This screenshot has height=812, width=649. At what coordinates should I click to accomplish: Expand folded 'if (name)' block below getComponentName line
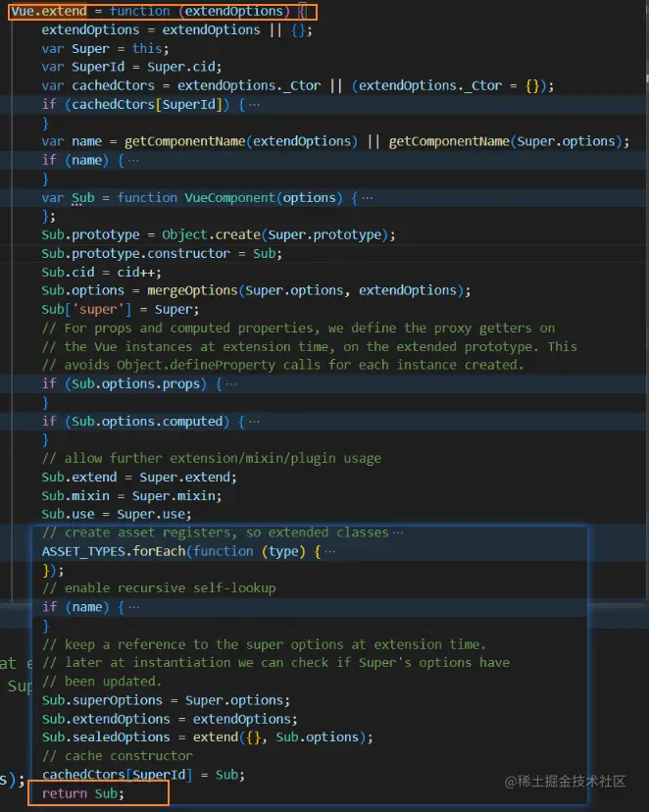(x=133, y=161)
